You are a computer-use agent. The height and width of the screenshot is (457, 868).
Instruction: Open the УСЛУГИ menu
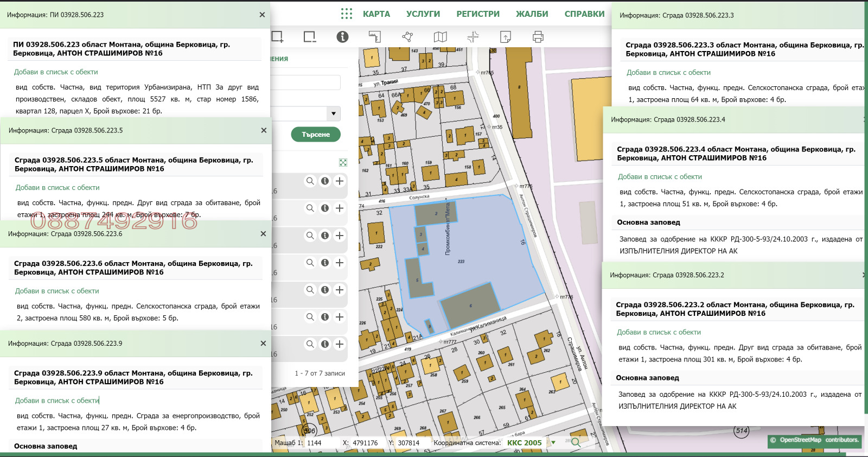(423, 14)
